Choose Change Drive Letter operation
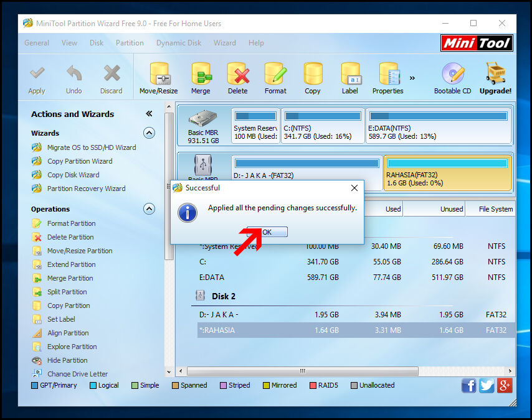The width and height of the screenshot is (532, 420). click(x=77, y=374)
